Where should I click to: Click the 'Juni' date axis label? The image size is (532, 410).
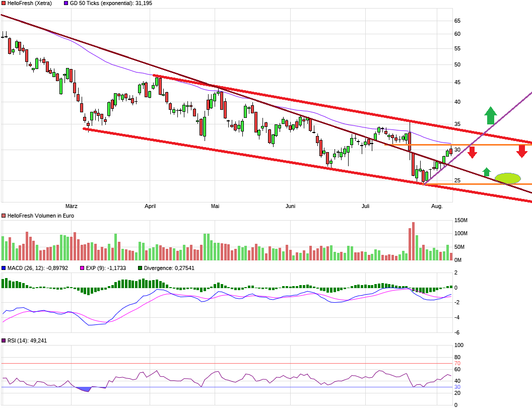(290, 206)
